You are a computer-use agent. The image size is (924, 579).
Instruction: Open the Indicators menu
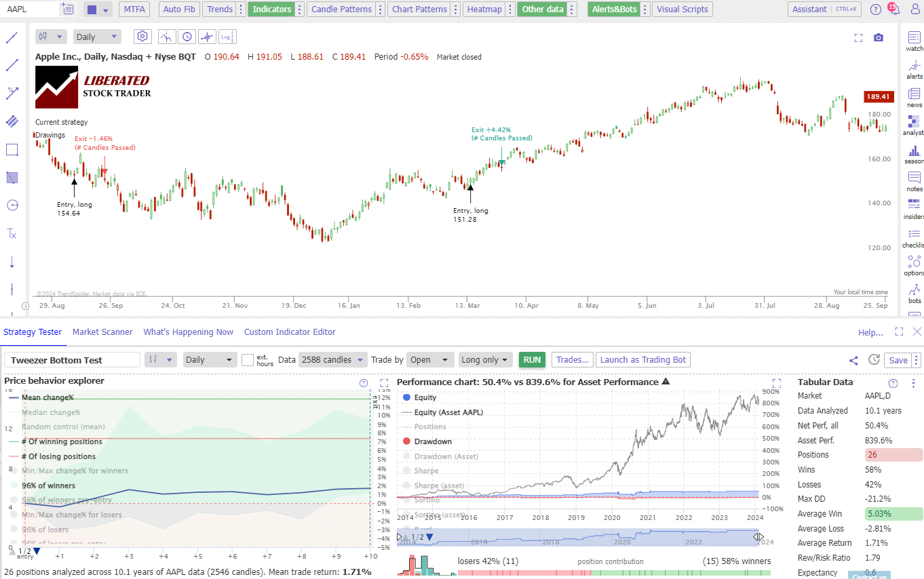click(x=271, y=9)
